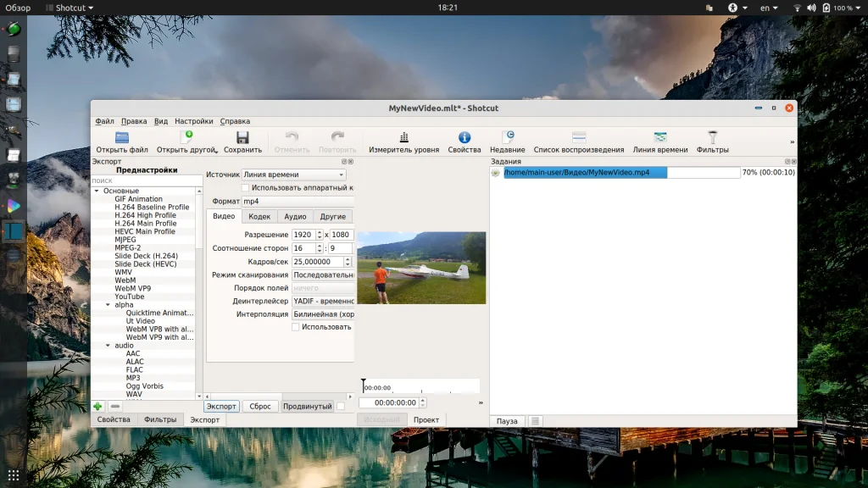Show the Playlist panel from toolbar
The height and width of the screenshot is (488, 868).
579,137
